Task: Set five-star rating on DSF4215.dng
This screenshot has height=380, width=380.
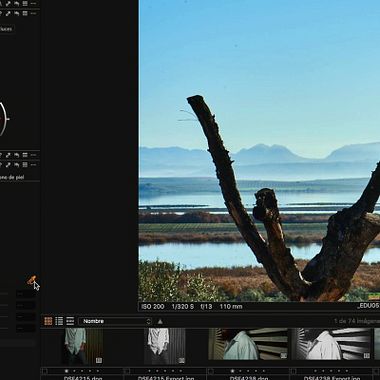Action: click(98, 371)
